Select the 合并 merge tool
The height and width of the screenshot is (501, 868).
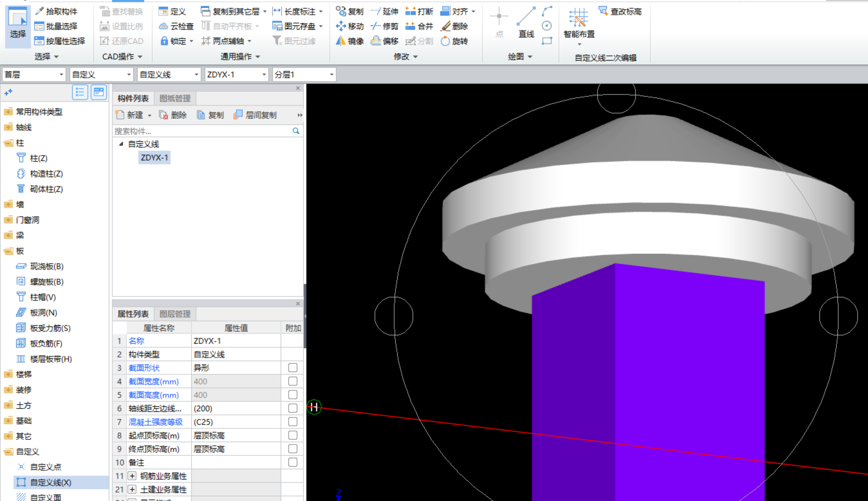(x=419, y=26)
